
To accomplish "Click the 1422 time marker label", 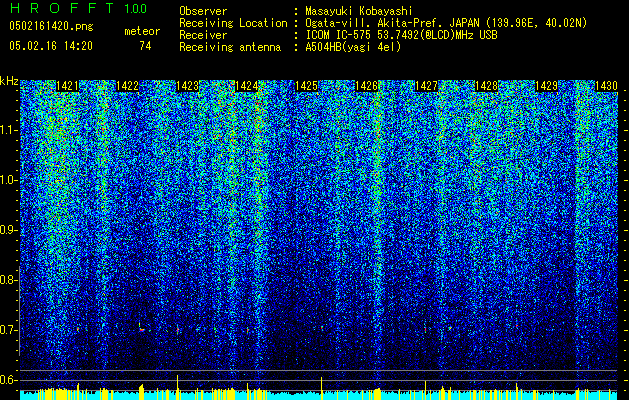I will pyautogui.click(x=127, y=86).
